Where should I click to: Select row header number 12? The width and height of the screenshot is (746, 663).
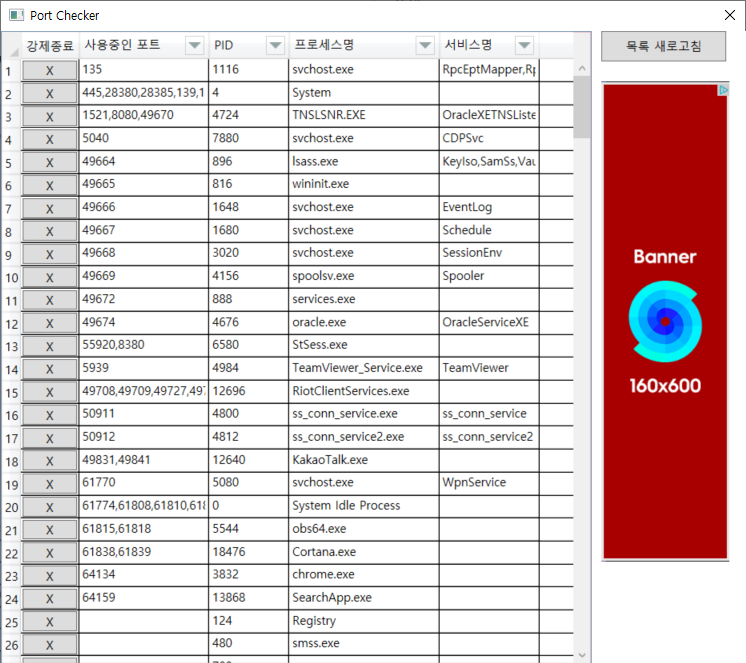(10, 324)
